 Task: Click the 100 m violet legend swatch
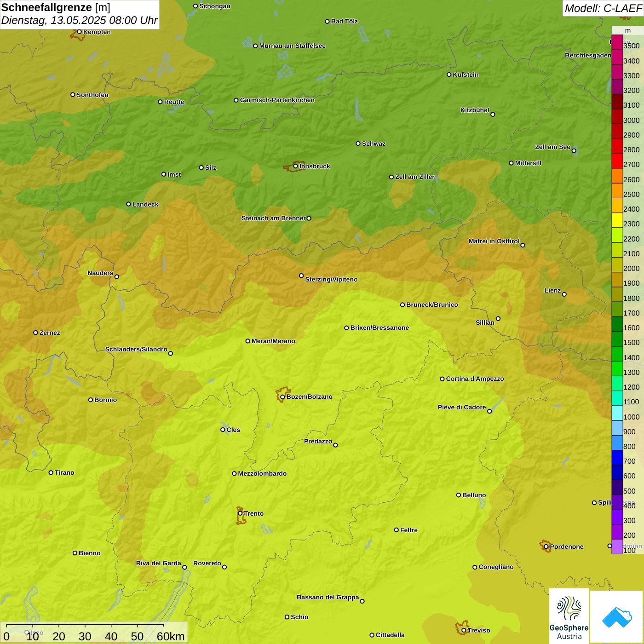coord(617,546)
